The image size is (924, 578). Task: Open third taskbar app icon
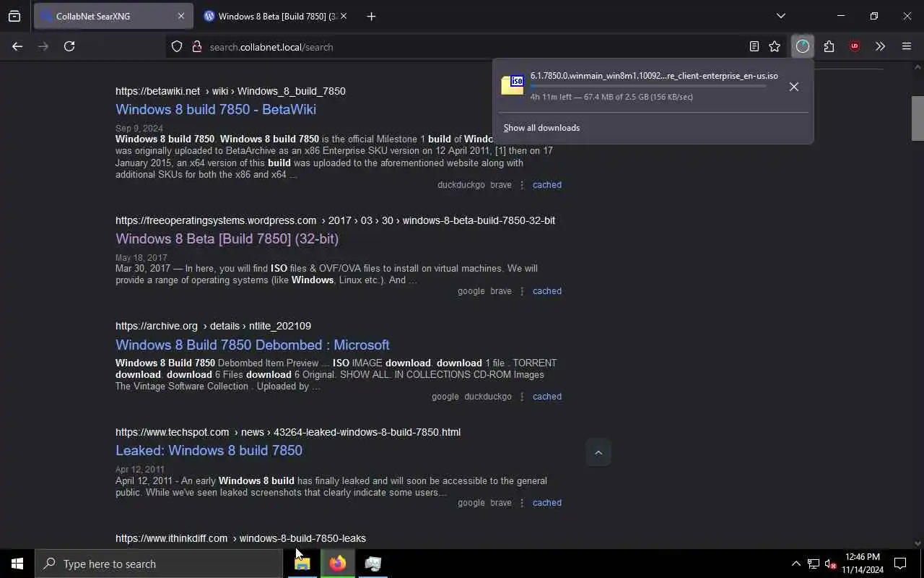373,564
